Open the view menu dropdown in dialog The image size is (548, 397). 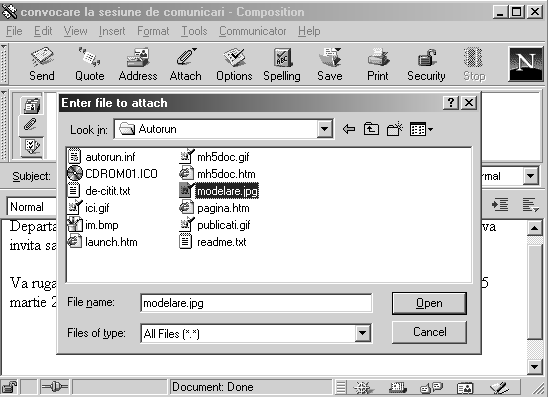[x=421, y=129]
